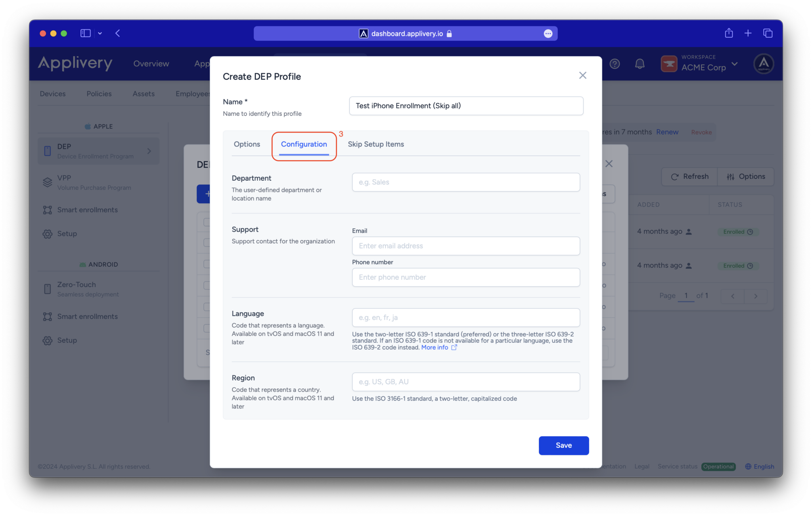Click the address bar more options icon

[x=548, y=34]
